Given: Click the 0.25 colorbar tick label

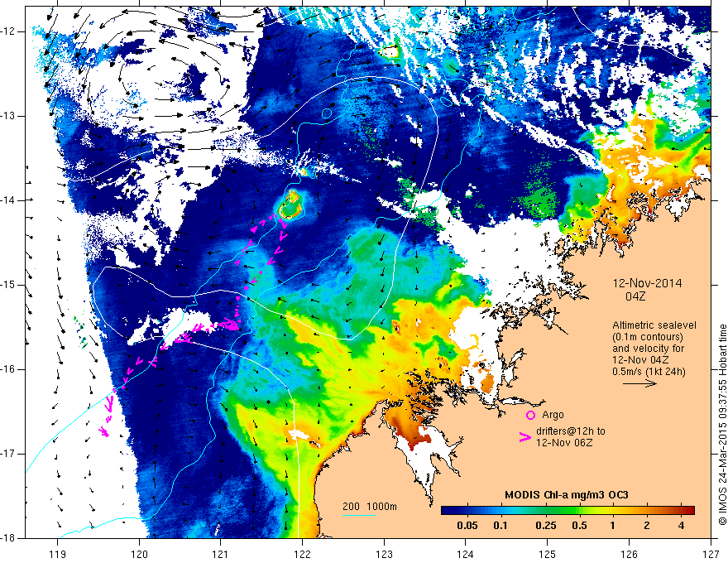Looking at the screenshot, I should pyautogui.click(x=545, y=526).
